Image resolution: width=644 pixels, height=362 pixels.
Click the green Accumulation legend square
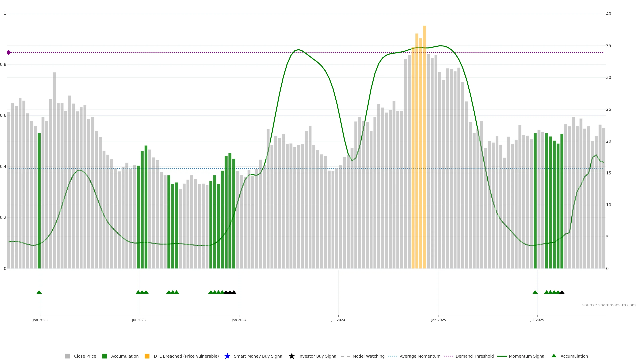click(104, 356)
